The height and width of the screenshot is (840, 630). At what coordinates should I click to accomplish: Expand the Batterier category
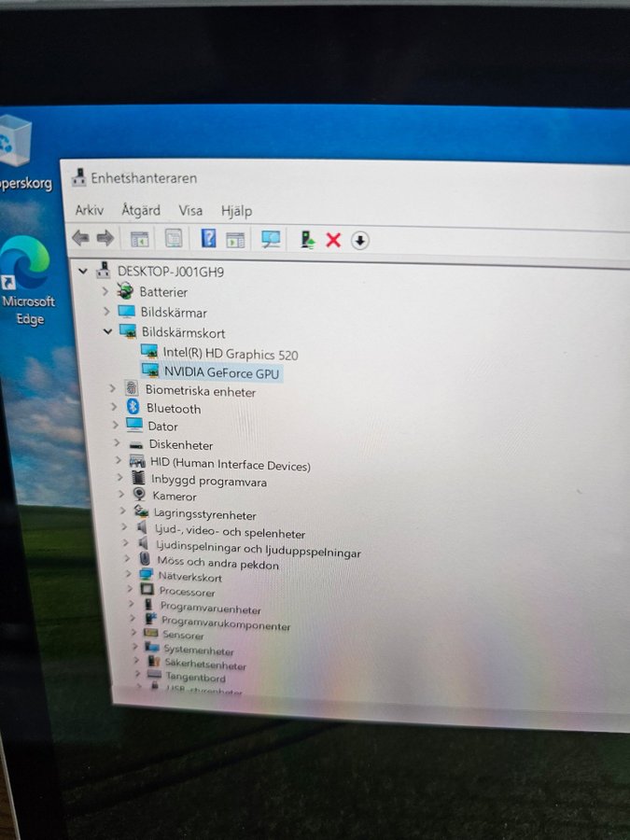coord(105,290)
